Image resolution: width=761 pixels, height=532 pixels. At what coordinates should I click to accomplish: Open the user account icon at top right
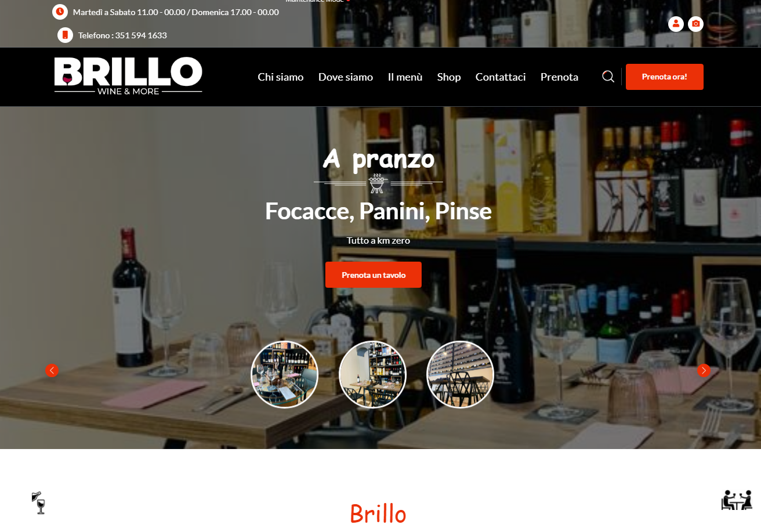tap(676, 24)
